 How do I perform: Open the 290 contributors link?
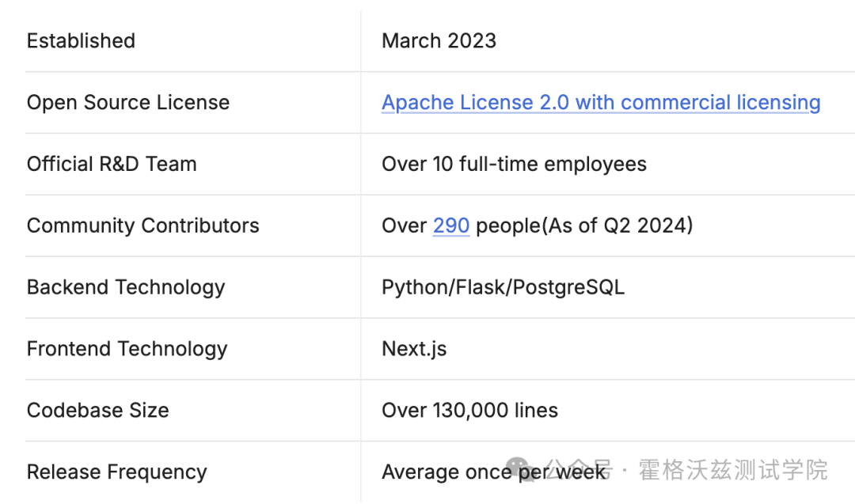click(x=451, y=225)
